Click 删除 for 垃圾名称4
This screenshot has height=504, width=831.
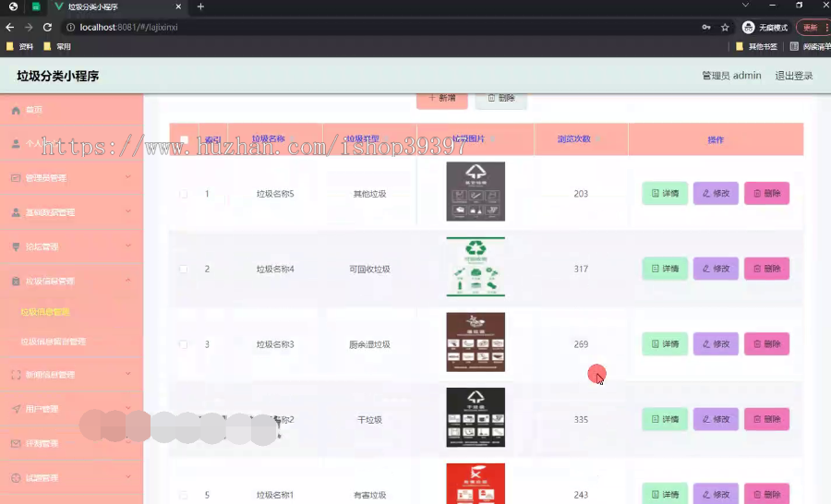767,269
